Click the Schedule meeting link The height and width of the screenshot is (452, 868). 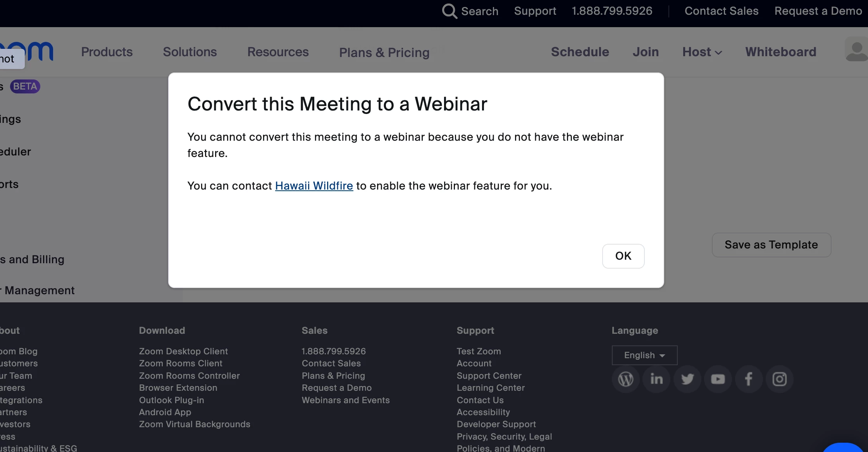[580, 52]
